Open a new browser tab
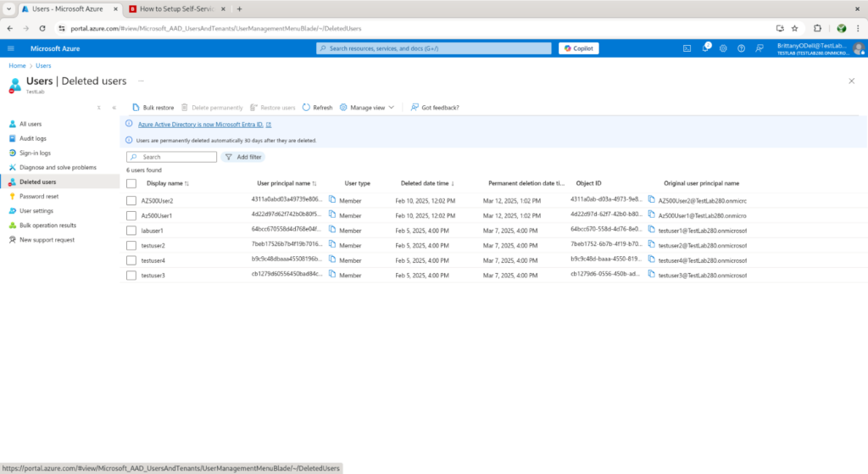 click(239, 8)
